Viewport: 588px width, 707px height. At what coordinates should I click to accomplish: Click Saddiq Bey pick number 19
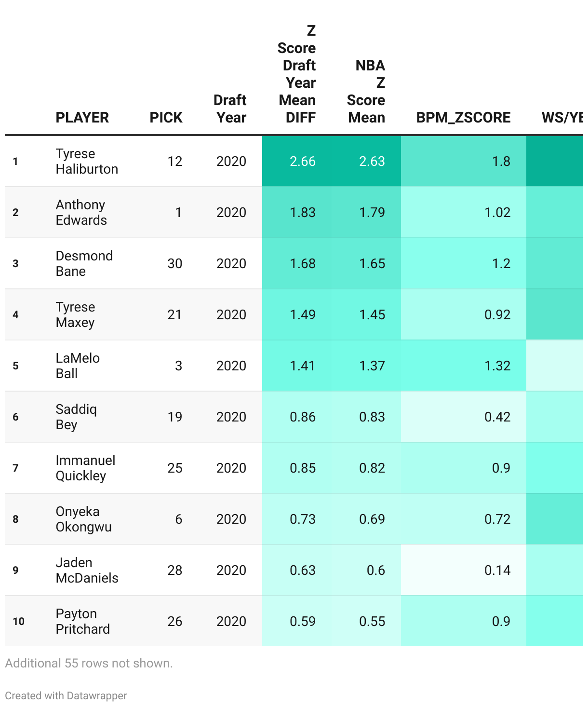(x=175, y=417)
